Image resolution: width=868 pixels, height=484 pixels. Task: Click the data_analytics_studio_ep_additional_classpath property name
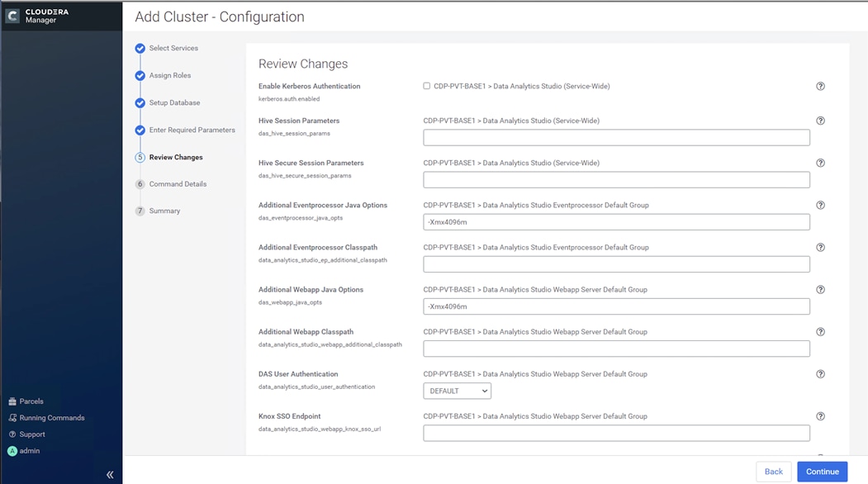point(323,260)
